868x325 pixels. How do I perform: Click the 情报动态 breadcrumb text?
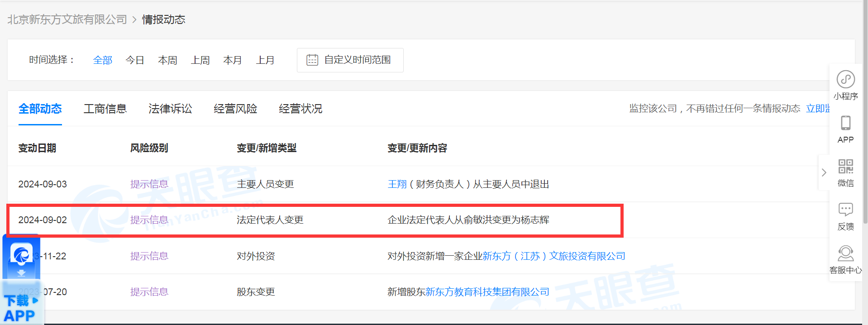coord(163,19)
